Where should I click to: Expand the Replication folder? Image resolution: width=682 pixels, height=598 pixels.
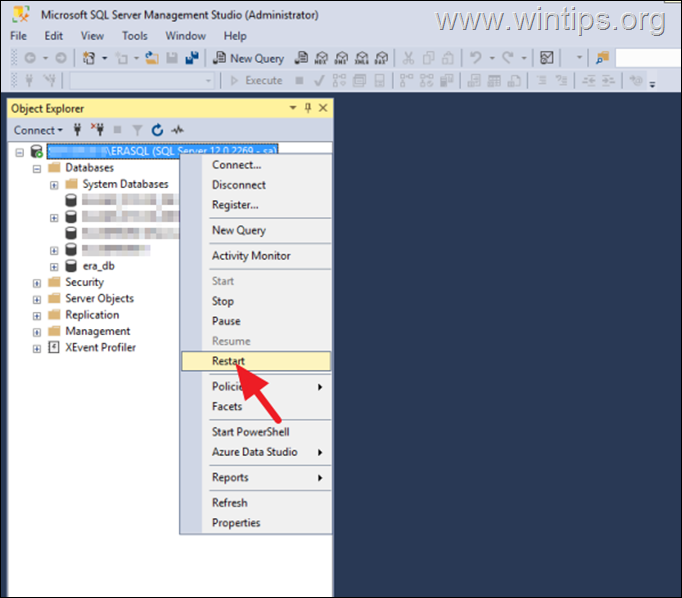click(37, 316)
